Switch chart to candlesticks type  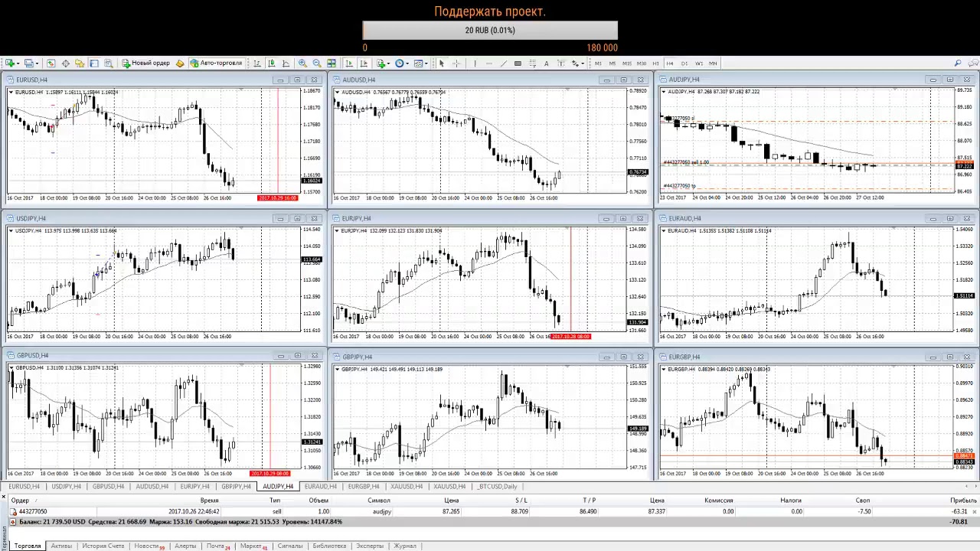coord(271,63)
